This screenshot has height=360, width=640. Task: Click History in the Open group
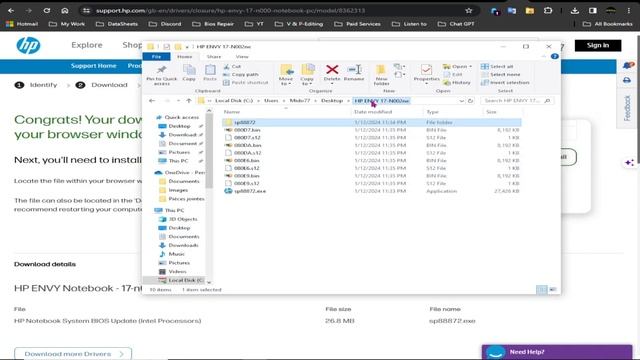(457, 82)
